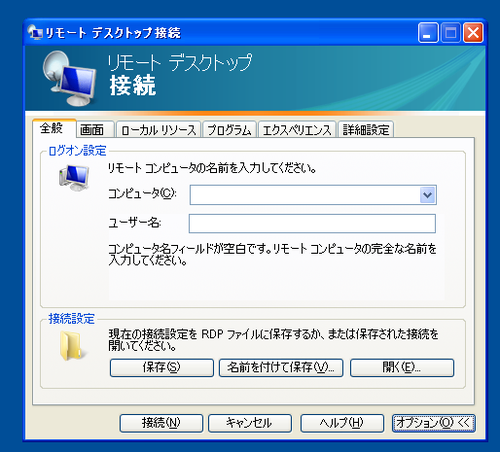Switch to the 画面 tab

click(x=92, y=130)
